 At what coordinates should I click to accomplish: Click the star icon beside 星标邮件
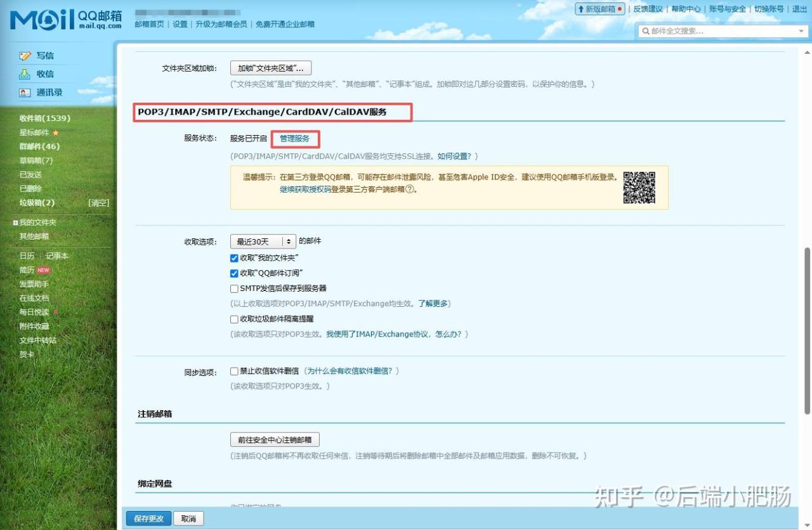tap(56, 132)
